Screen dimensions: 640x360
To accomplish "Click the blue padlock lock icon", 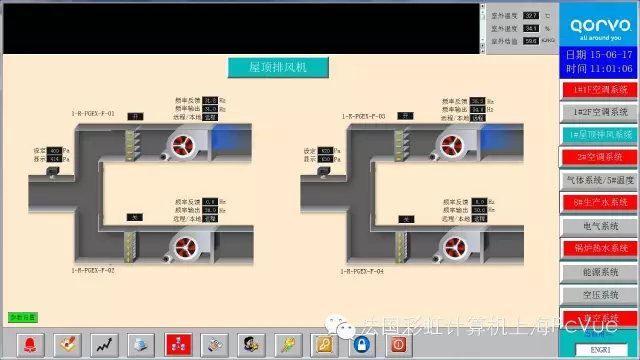I will coord(362,345).
